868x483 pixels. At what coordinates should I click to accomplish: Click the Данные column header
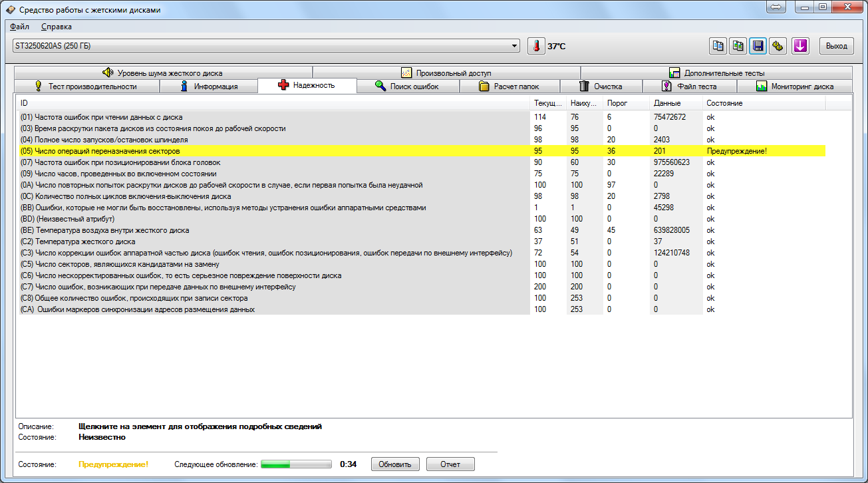click(676, 103)
